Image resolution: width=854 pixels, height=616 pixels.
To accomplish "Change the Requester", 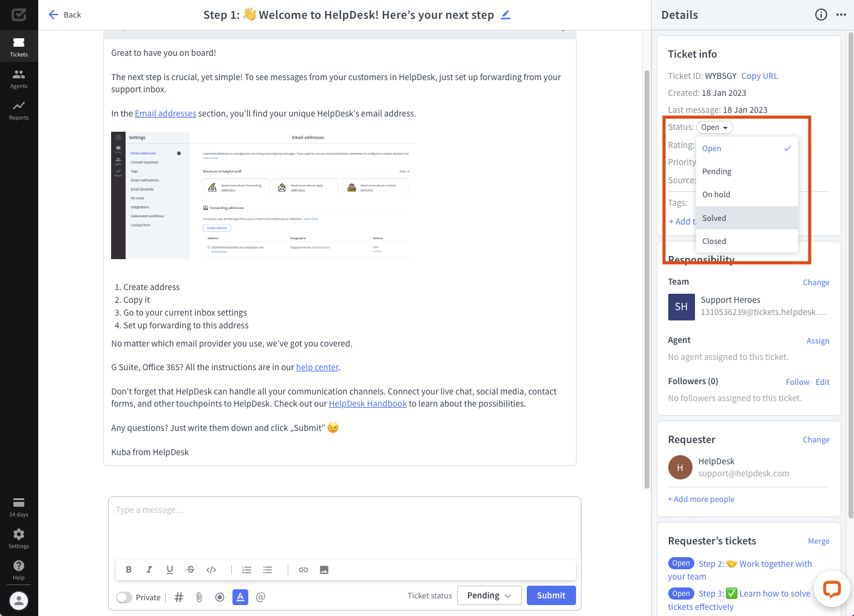I will coord(816,439).
